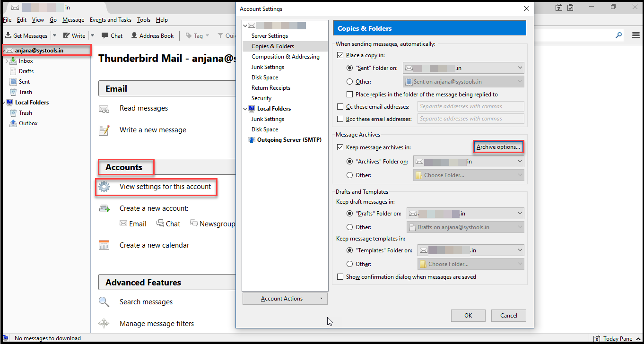
Task: Select the Drafts folder in folder pane
Action: pyautogui.click(x=26, y=71)
